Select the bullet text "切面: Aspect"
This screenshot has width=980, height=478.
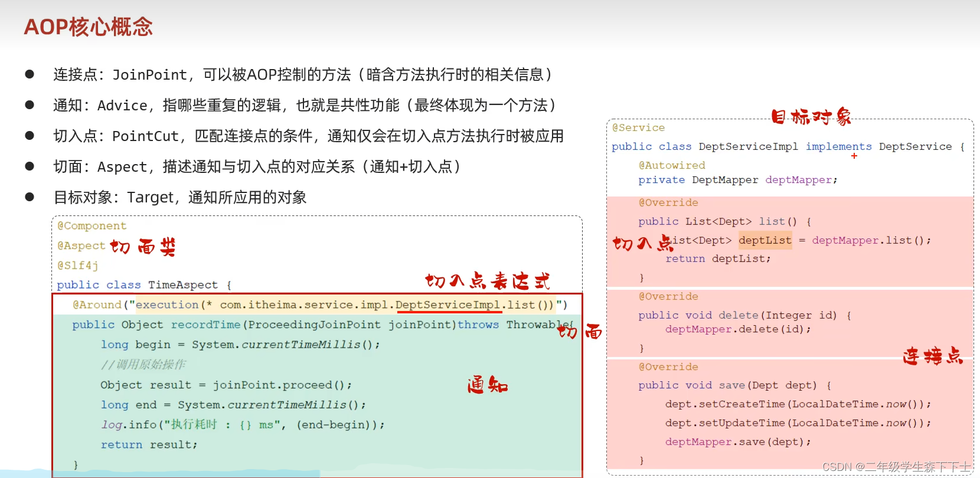point(100,167)
